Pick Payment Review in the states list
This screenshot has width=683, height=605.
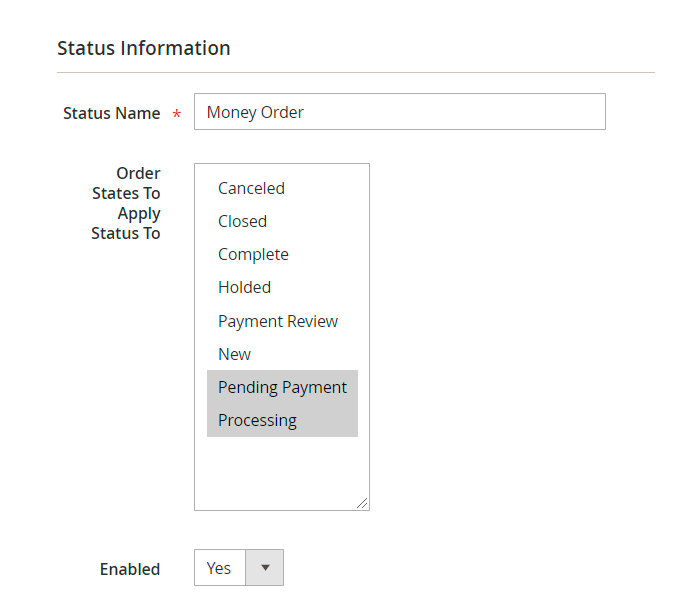point(278,321)
